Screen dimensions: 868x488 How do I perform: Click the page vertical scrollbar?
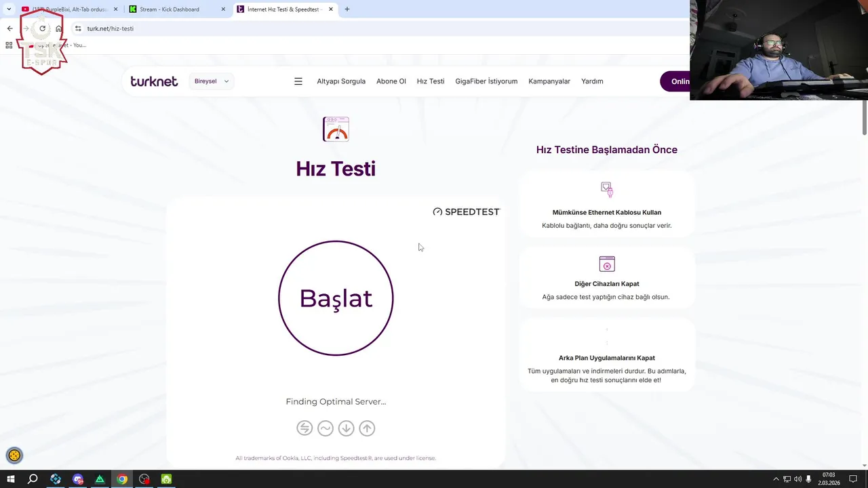click(864, 118)
